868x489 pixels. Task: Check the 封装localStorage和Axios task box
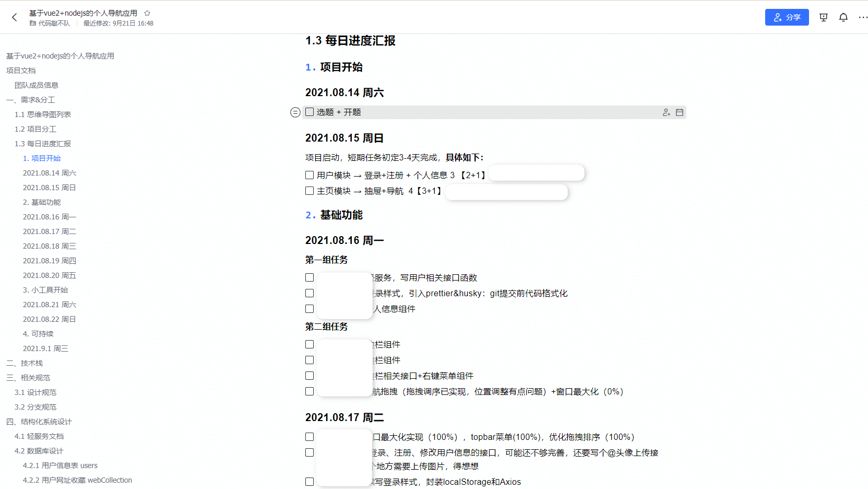[310, 482]
